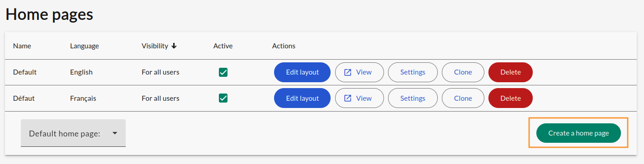Click the sort arrow next to Visibility
Screen dimensions: 644x164
pyautogui.click(x=174, y=46)
